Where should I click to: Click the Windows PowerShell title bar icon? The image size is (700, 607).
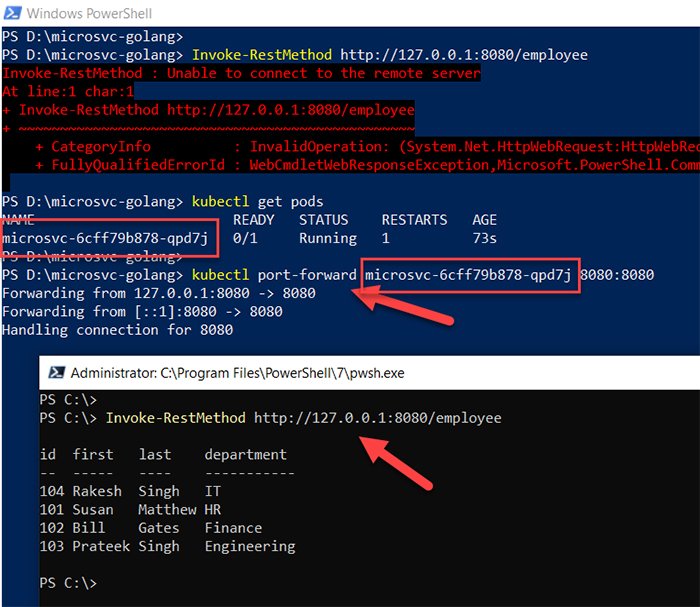pyautogui.click(x=12, y=13)
